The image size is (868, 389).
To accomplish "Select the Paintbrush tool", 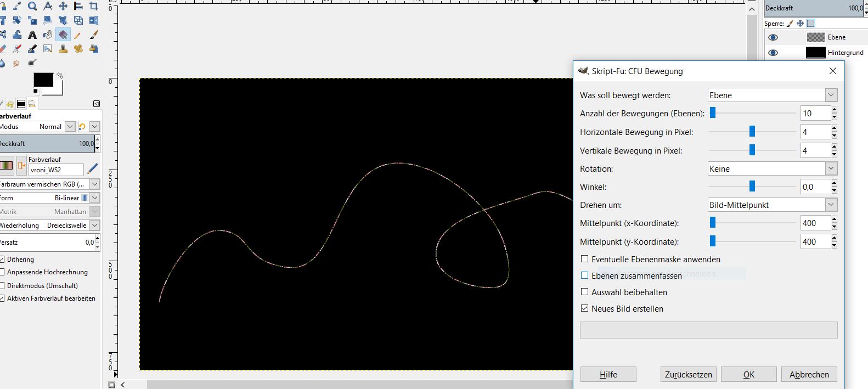I will point(94,35).
